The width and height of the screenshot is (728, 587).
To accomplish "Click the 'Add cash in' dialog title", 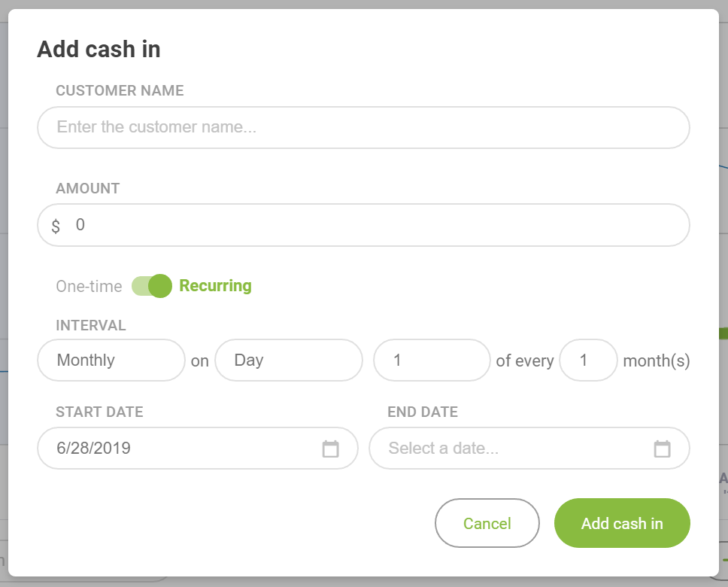I will [x=99, y=49].
